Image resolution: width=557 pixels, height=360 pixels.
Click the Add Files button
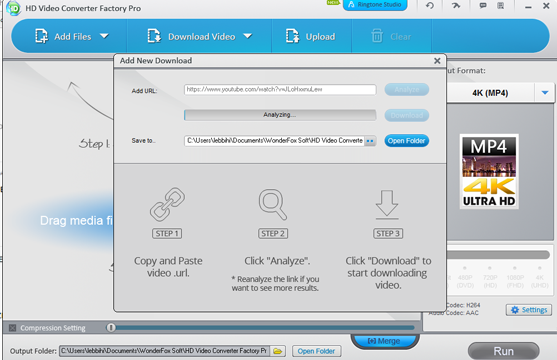[x=63, y=37]
